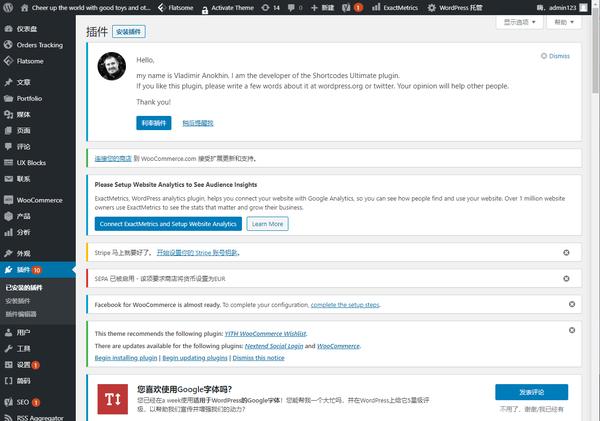Click Connect ExactMetrics and Setup Website Analytics
600x421 pixels.
pos(168,224)
